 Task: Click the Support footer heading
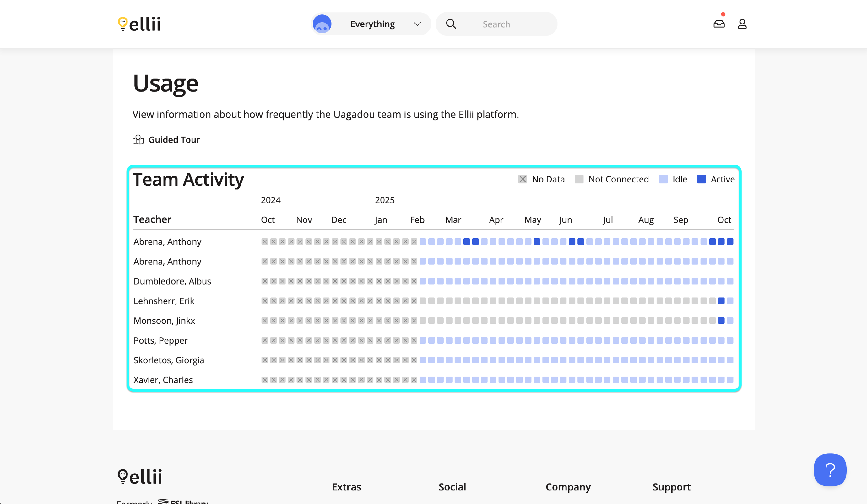tap(671, 487)
